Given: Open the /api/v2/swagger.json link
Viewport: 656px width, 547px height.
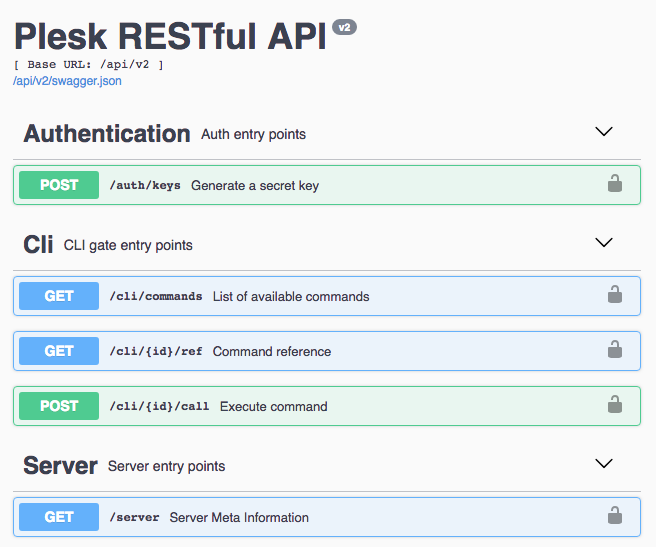Looking at the screenshot, I should tap(67, 81).
